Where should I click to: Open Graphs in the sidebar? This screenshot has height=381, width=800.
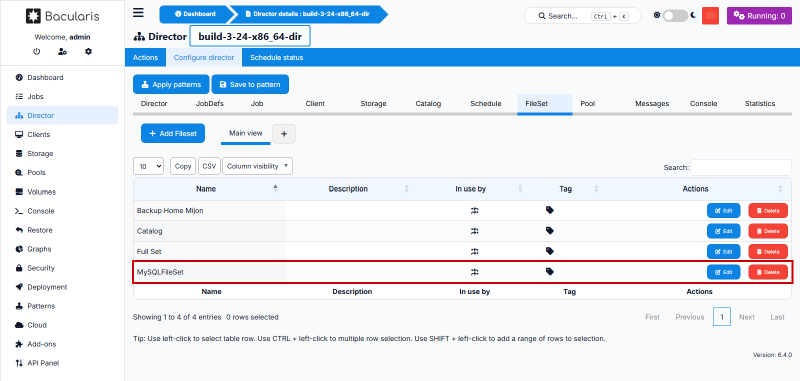coord(62,249)
